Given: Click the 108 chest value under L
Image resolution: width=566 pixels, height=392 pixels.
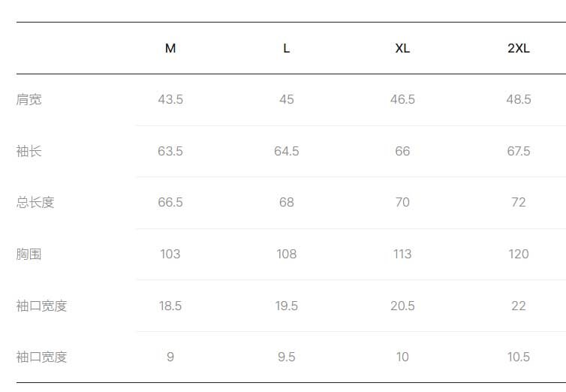Looking at the screenshot, I should tap(286, 254).
